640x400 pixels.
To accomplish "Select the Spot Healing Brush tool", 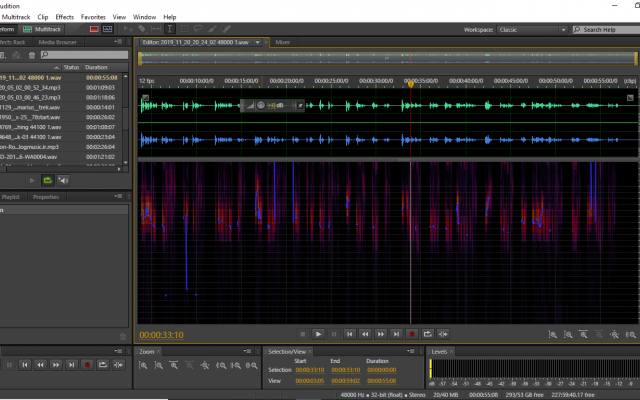I will pos(226,29).
